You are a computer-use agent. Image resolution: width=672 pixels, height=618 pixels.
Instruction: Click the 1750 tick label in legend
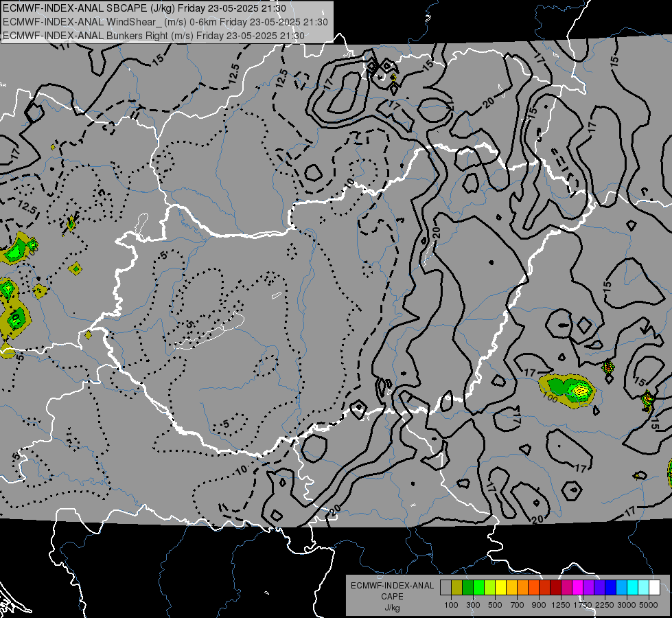tap(583, 605)
